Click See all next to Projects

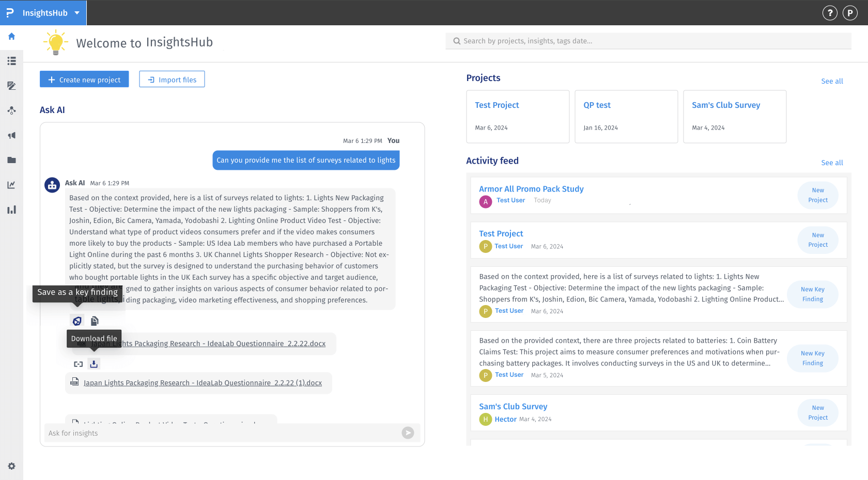click(832, 81)
